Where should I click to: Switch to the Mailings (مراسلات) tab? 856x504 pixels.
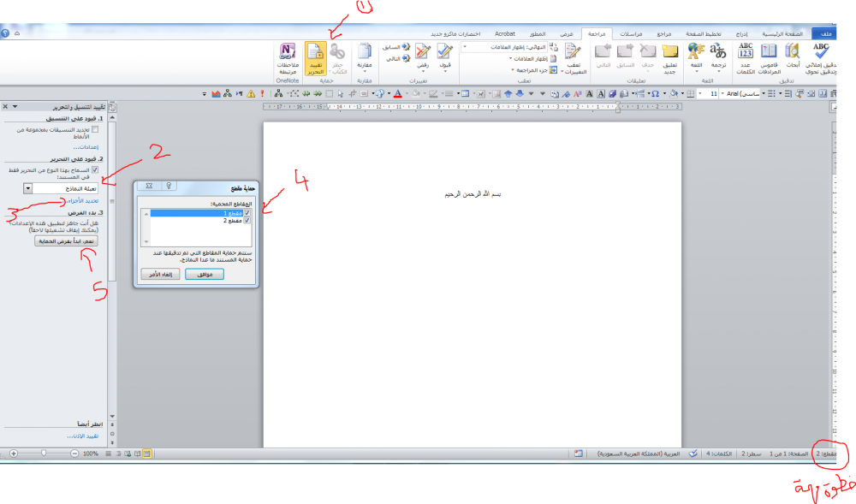(630, 33)
